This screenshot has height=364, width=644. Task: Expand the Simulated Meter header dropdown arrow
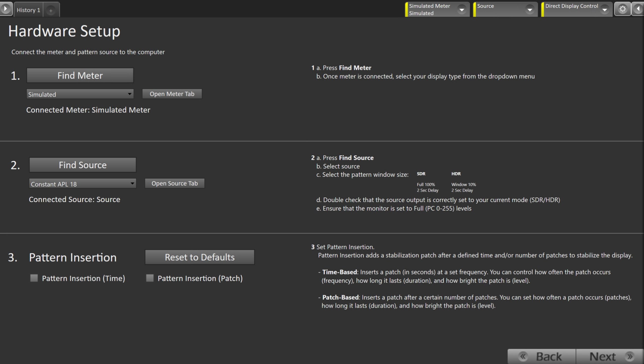point(462,10)
